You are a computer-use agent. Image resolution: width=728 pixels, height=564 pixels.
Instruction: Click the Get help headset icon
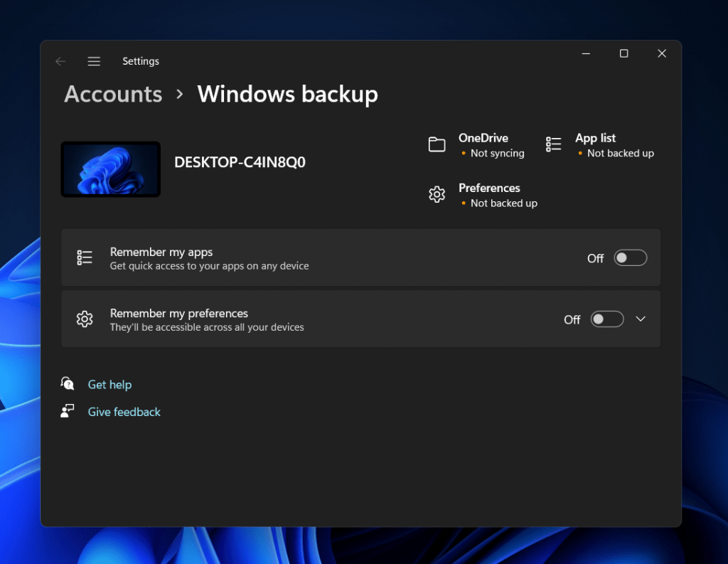click(x=67, y=384)
